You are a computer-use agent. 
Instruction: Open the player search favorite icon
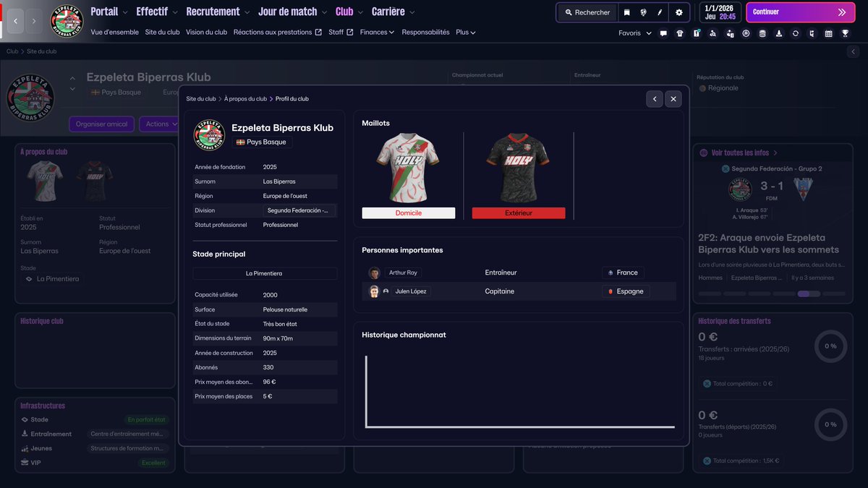click(713, 33)
